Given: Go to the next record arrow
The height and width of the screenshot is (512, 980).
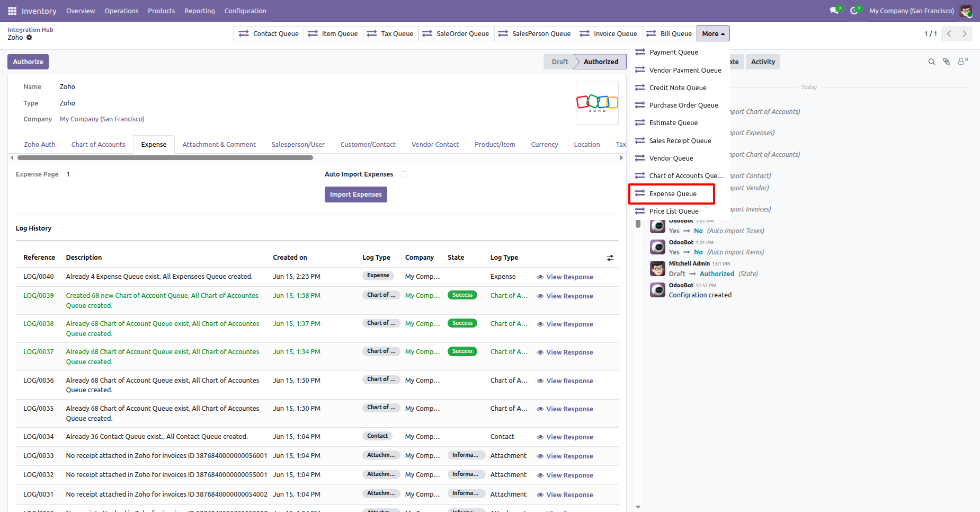Looking at the screenshot, I should click(x=965, y=33).
